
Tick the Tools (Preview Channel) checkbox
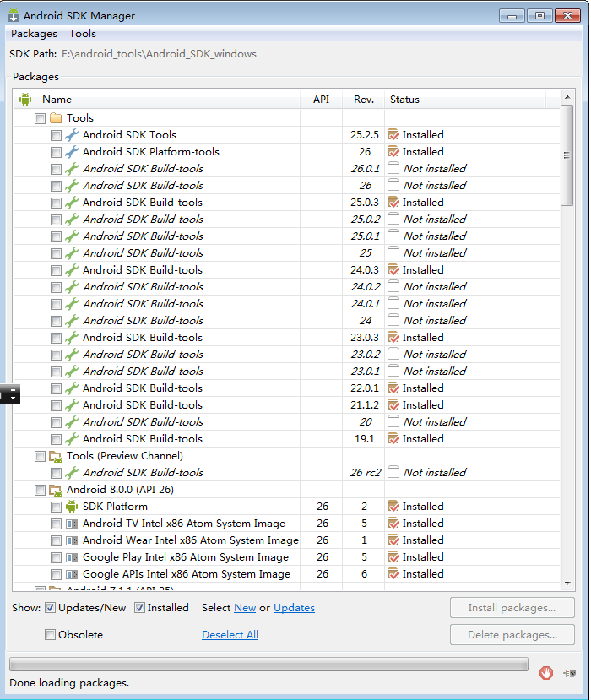[41, 457]
